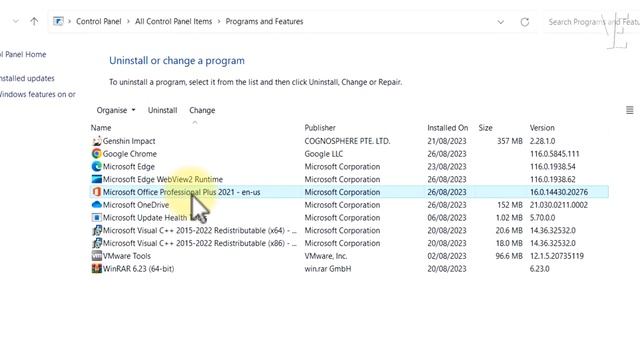Image resolution: width=640 pixels, height=360 pixels.
Task: Click the Genshin Impact program icon
Action: click(x=97, y=141)
